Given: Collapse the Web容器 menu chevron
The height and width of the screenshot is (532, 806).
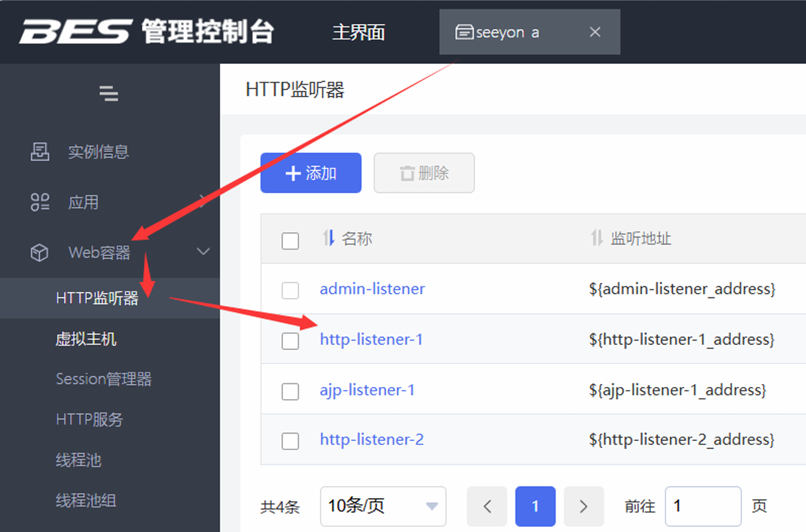Looking at the screenshot, I should (x=203, y=252).
